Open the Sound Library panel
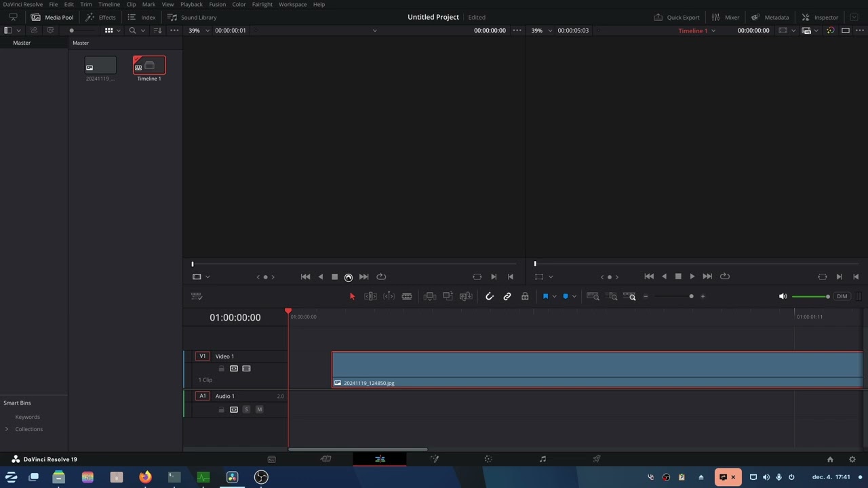The width and height of the screenshot is (868, 488). click(192, 17)
